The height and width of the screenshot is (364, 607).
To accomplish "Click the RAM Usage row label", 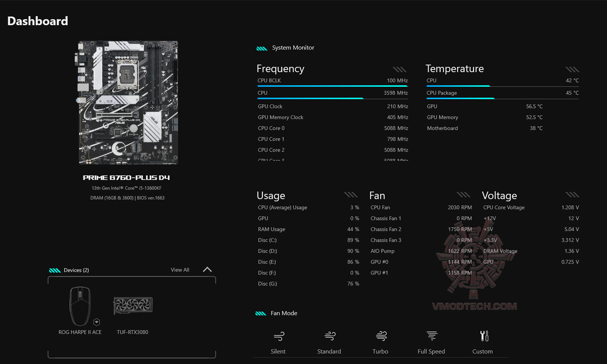I will (x=272, y=229).
